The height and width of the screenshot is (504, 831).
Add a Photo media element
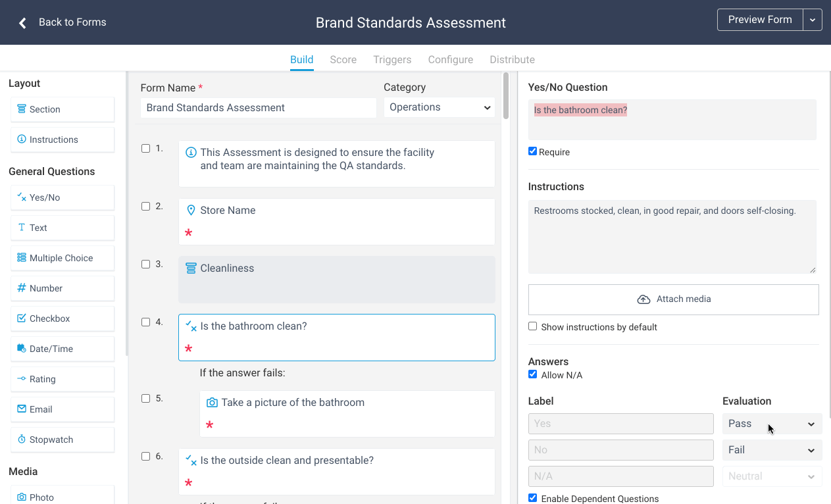63,497
